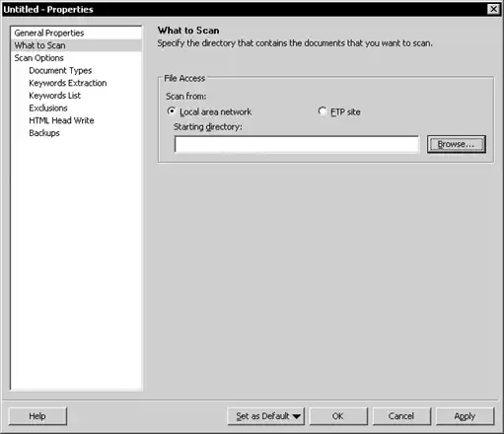Click the Help button
504x434 pixels.
37,416
